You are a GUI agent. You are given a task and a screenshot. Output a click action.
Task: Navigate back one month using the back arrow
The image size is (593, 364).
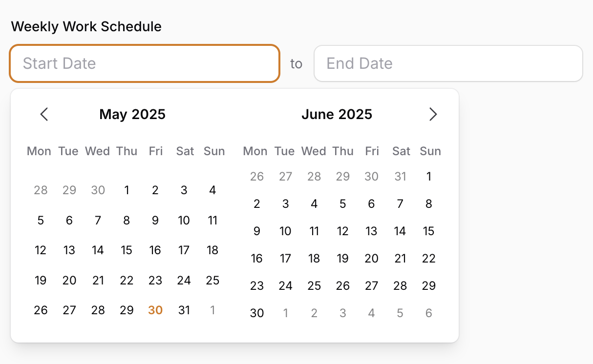tap(44, 114)
